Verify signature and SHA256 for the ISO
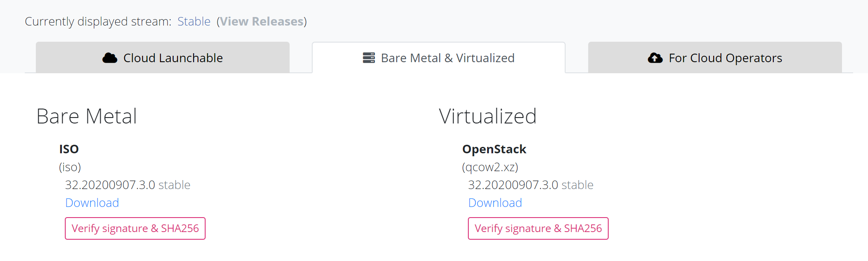 tap(135, 228)
